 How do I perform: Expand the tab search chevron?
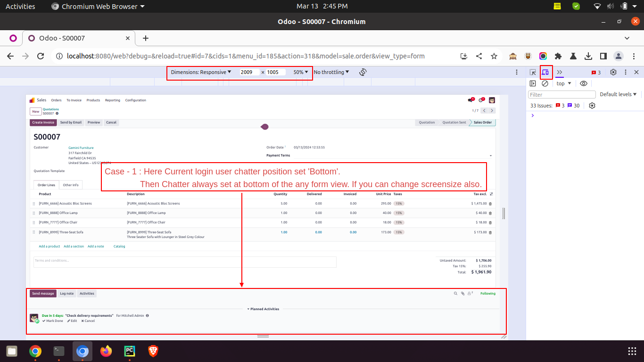click(x=627, y=38)
